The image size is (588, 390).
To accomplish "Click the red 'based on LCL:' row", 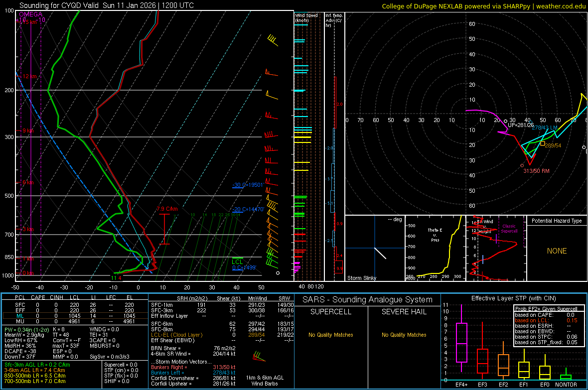I will (x=546, y=320).
